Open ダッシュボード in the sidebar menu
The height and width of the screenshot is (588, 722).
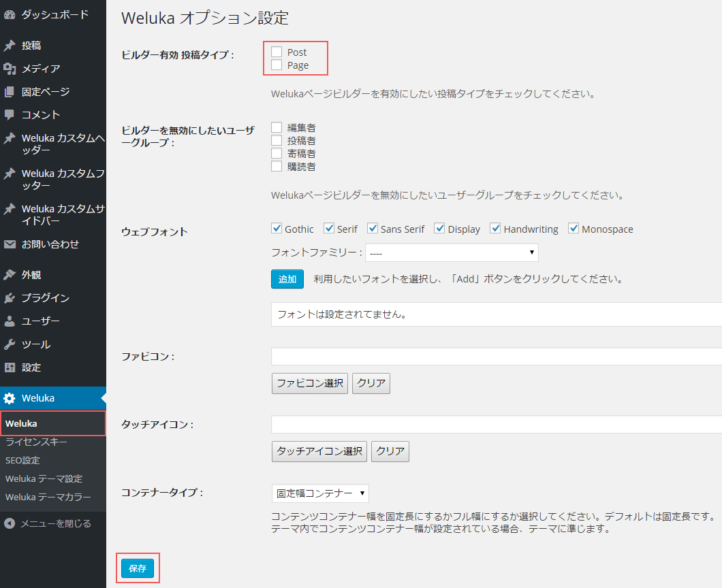53,15
